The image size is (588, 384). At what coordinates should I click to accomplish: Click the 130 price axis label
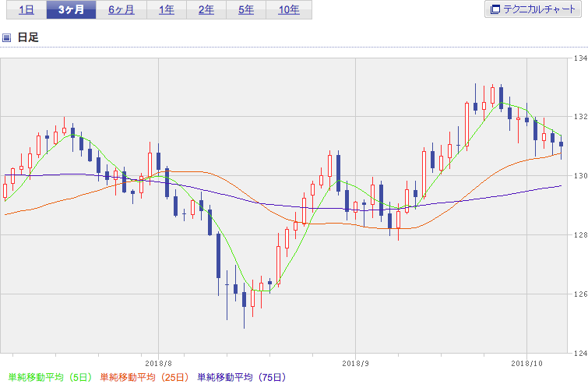pos(580,176)
